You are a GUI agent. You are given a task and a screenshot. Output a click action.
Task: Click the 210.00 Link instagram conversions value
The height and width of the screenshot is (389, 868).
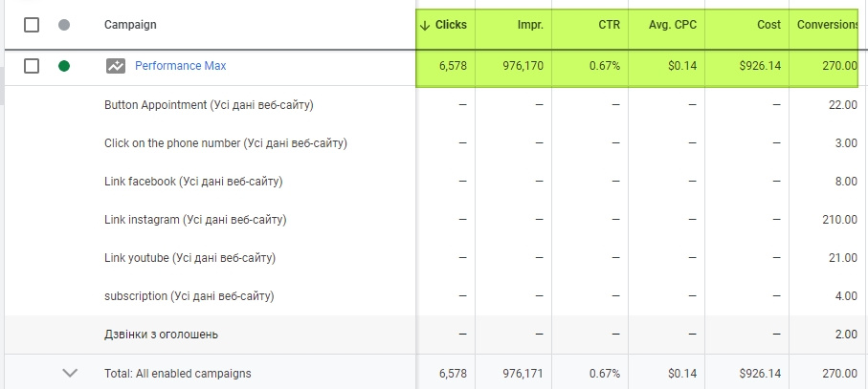click(837, 220)
